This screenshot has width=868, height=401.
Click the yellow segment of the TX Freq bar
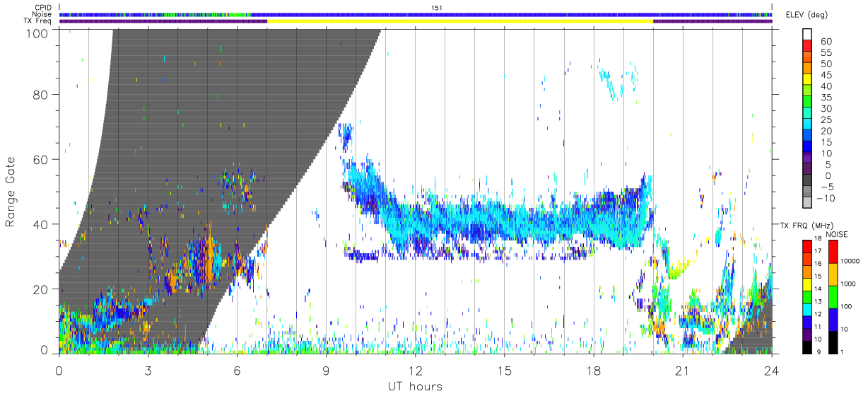click(x=460, y=21)
